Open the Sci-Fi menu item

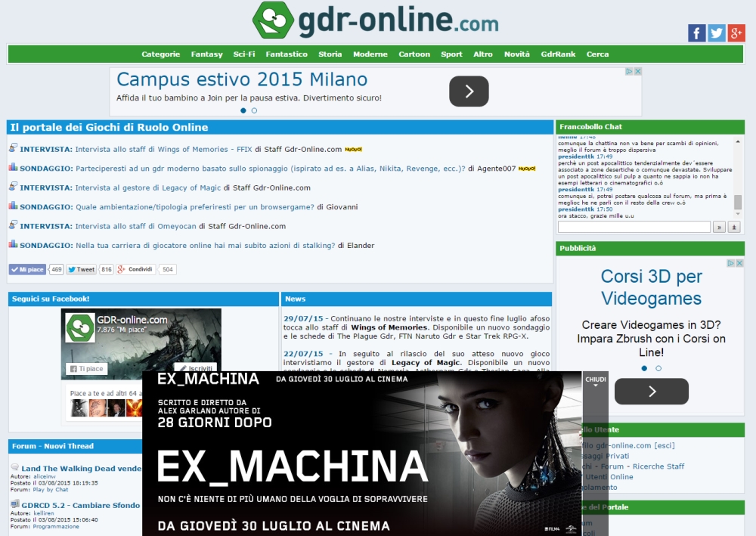[244, 54]
